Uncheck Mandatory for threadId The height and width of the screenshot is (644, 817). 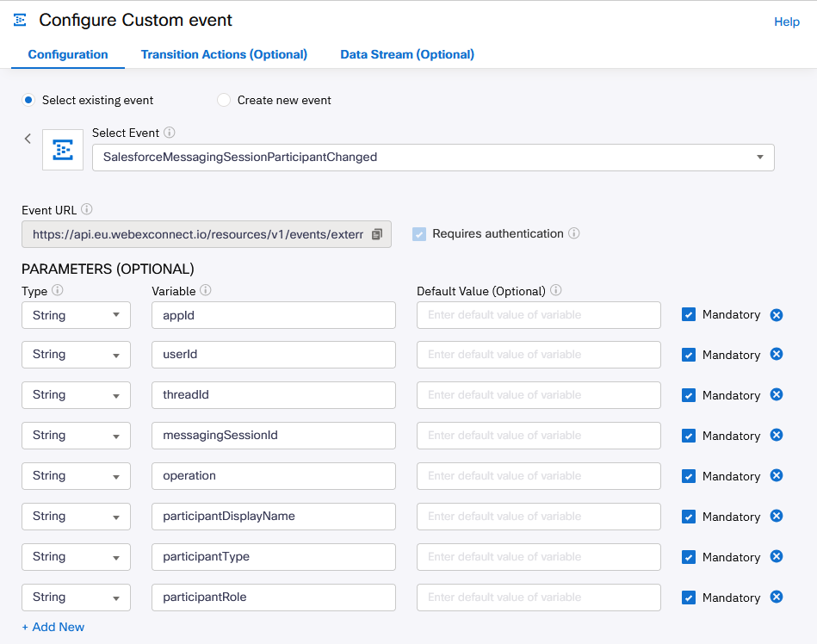point(688,394)
